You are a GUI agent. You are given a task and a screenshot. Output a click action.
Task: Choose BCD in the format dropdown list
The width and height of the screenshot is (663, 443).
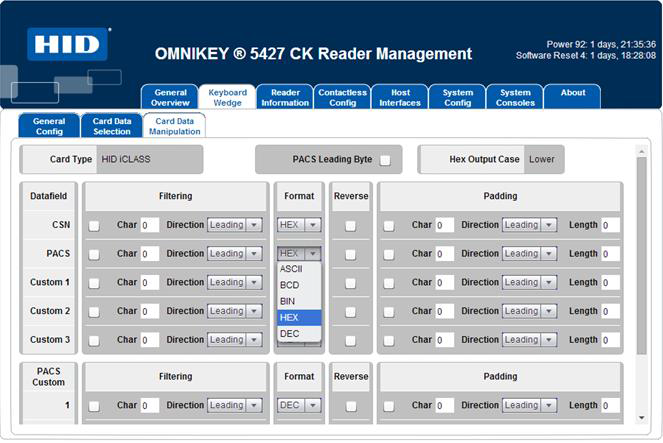click(289, 285)
